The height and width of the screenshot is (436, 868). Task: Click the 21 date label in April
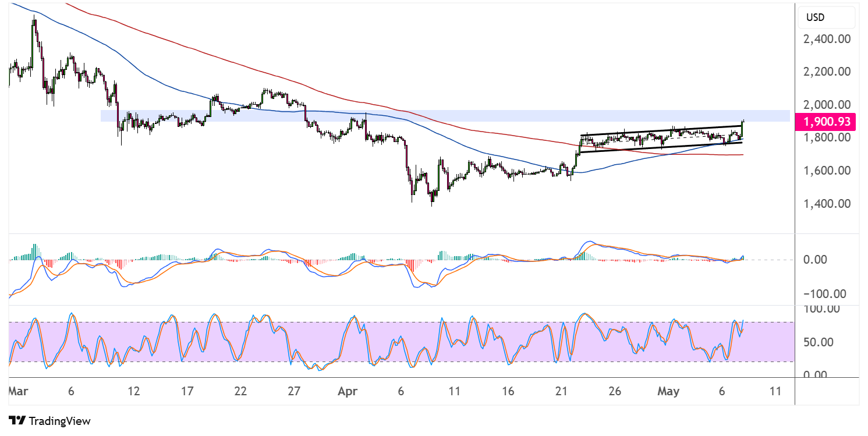[x=561, y=392]
